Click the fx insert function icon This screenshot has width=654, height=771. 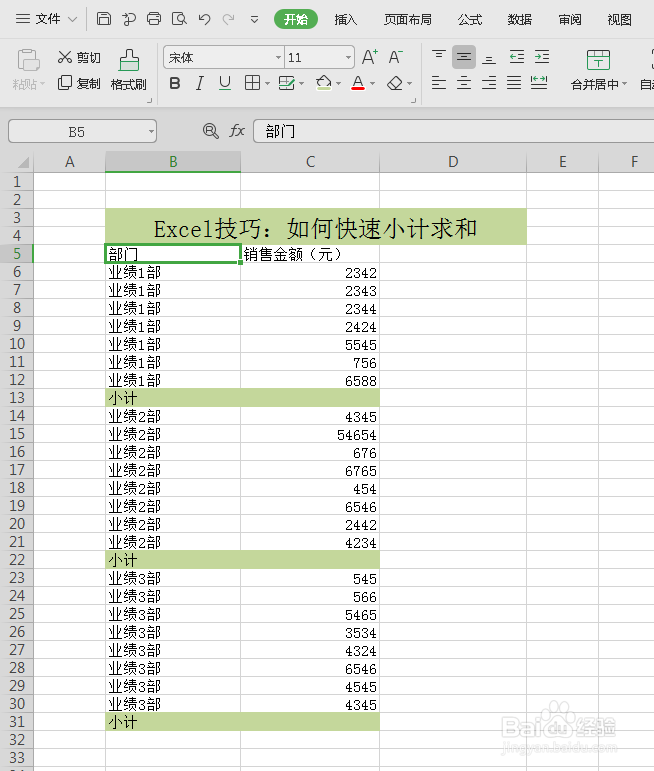pos(237,131)
